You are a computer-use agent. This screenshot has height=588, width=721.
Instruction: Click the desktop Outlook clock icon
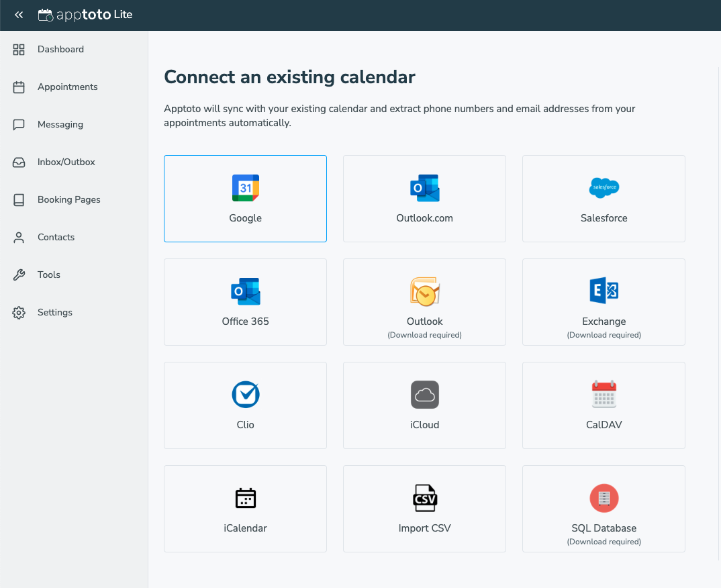point(425,291)
